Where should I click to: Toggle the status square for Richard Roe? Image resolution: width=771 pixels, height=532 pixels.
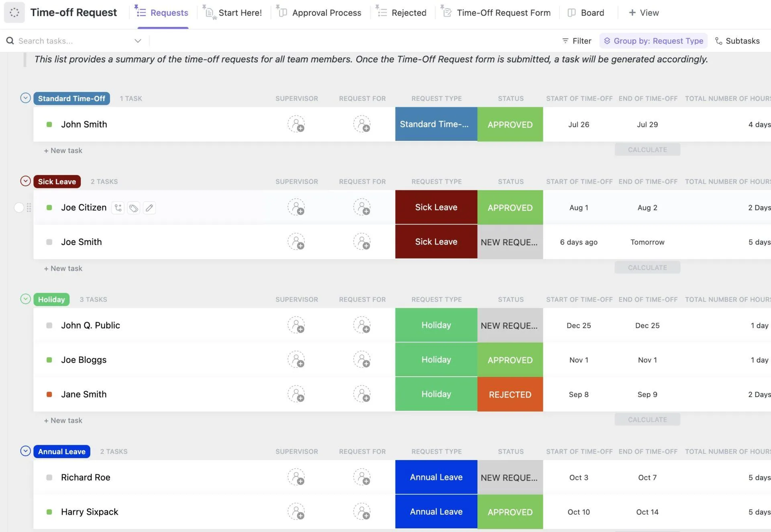click(49, 477)
